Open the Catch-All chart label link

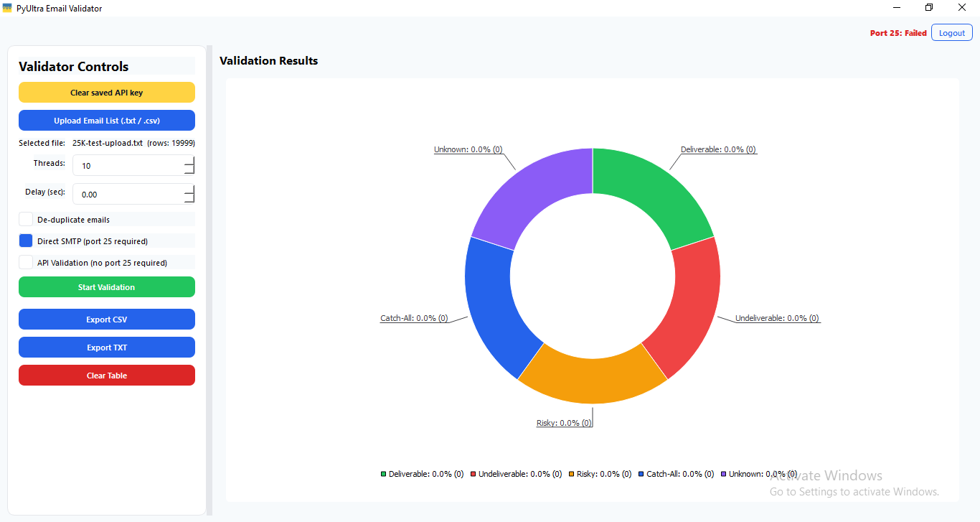[x=414, y=317]
